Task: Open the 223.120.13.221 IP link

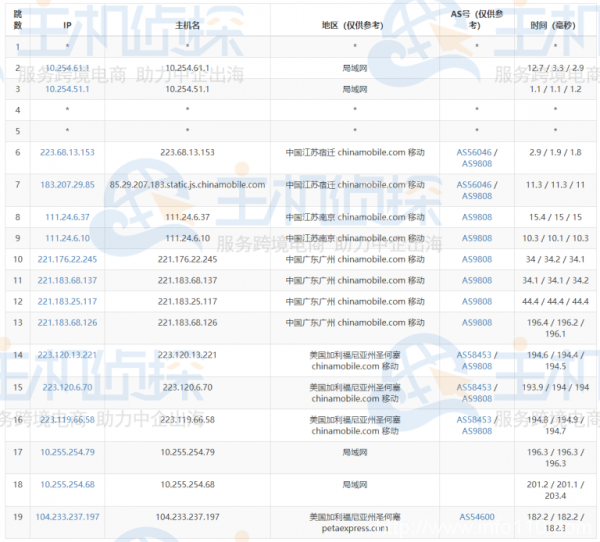Action: (x=67, y=355)
